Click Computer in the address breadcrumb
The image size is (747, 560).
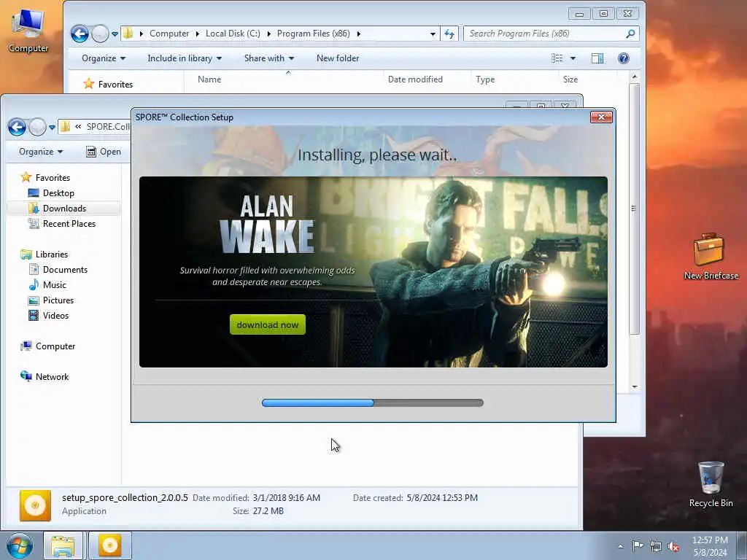(169, 34)
